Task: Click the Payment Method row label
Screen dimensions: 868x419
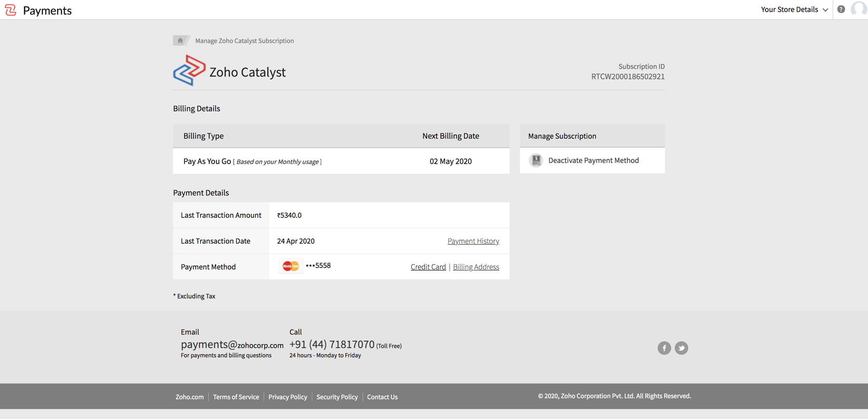Action: pyautogui.click(x=208, y=267)
